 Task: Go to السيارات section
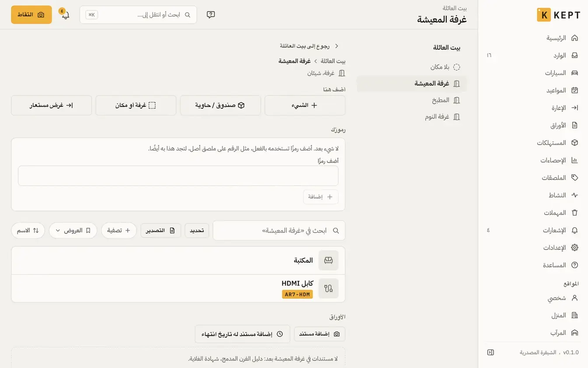tap(533, 73)
